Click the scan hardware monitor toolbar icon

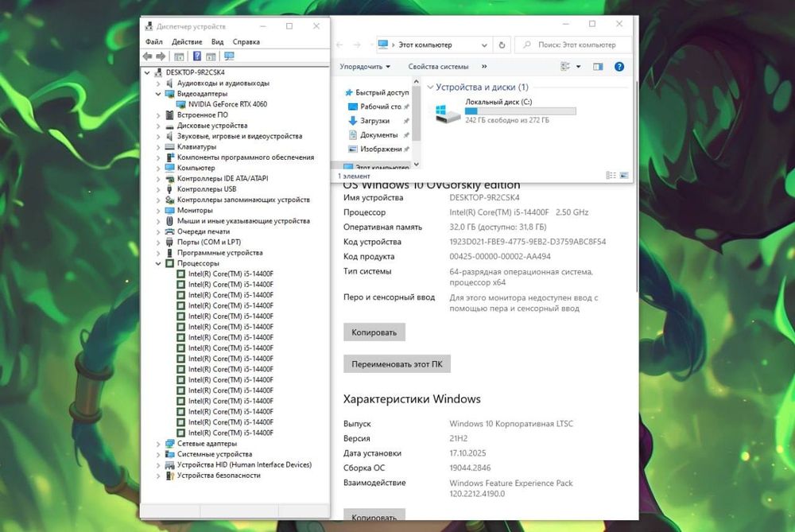pos(229,56)
